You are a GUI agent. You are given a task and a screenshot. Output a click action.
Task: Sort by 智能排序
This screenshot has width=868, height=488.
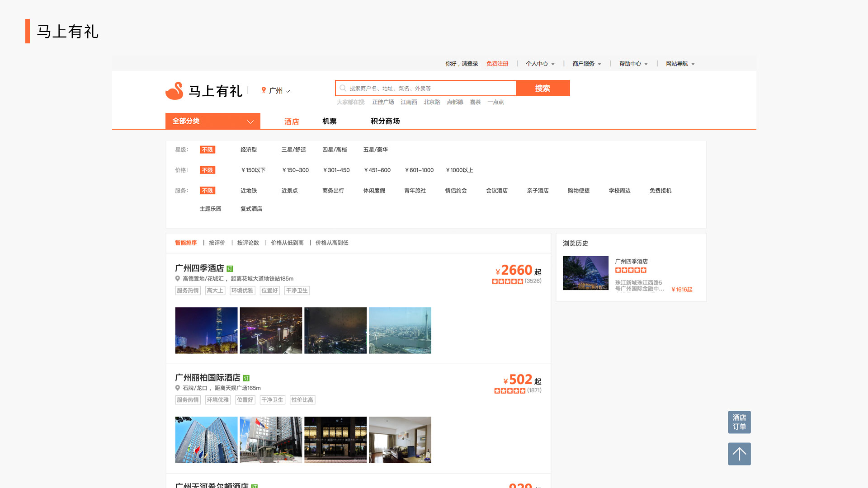click(186, 243)
